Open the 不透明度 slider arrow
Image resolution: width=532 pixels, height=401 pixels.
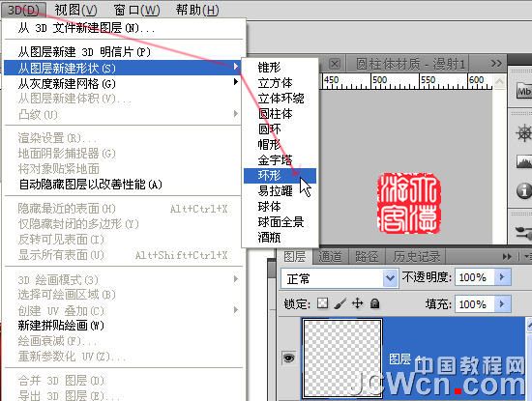[502, 277]
